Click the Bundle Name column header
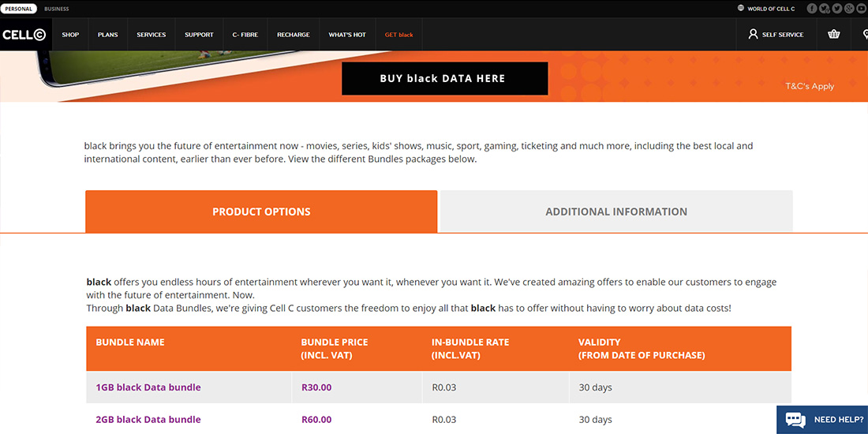Screen dimensions: 868x434 (130, 342)
